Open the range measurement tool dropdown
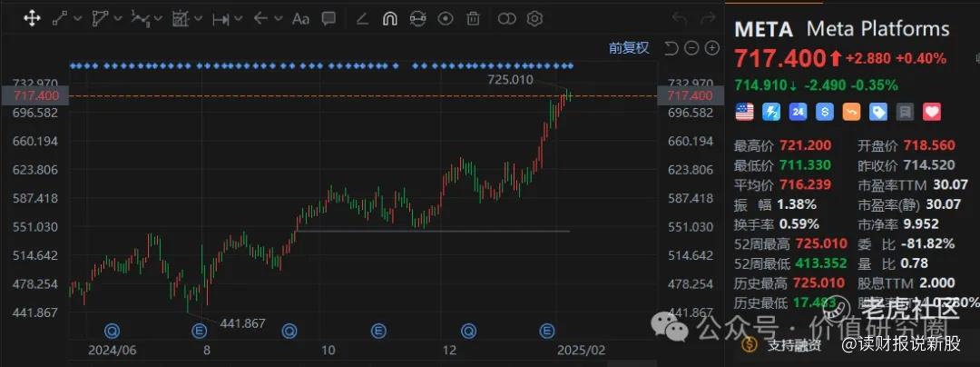This screenshot has width=980, height=367. [238, 19]
